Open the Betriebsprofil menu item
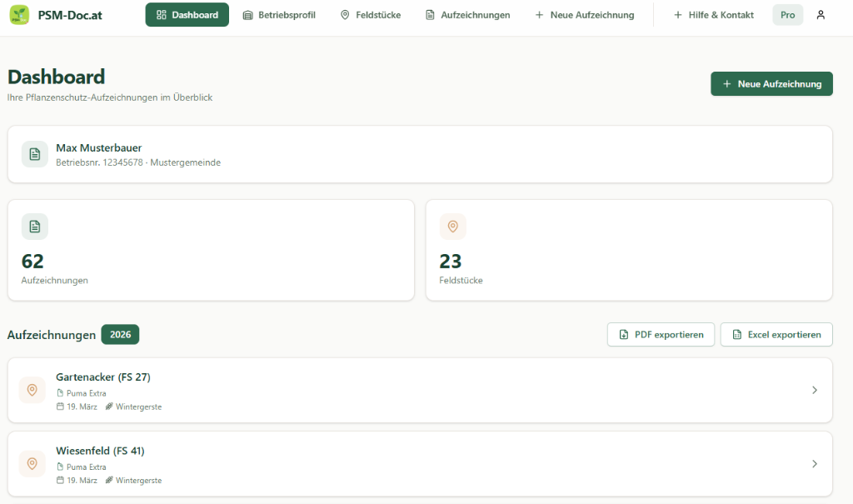 coord(279,15)
